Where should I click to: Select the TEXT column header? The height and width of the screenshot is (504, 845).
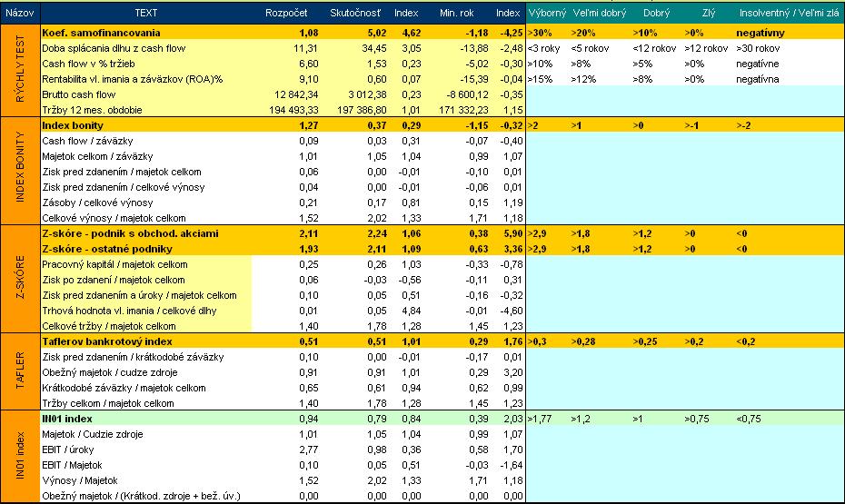point(146,13)
